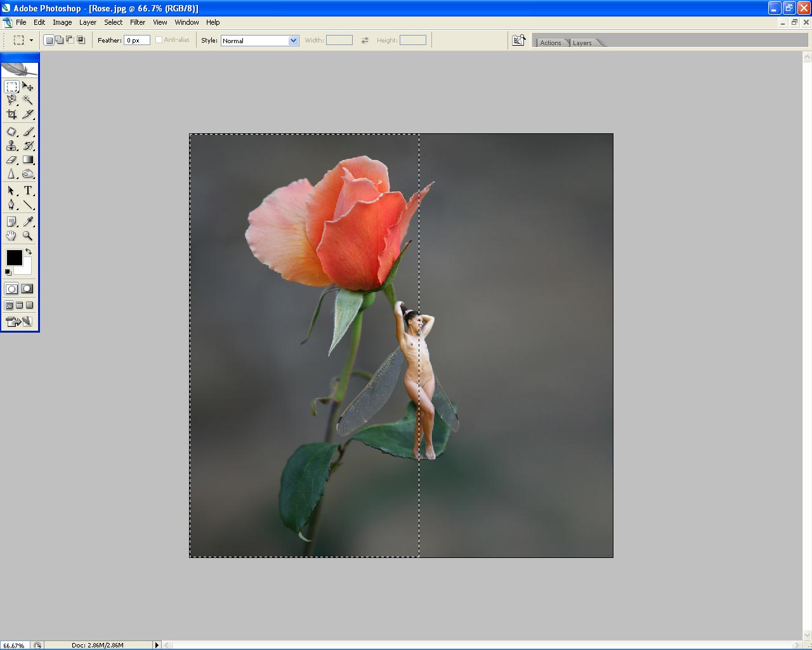Select the Eraser tool
Screen dimensions: 812x650
coord(11,160)
